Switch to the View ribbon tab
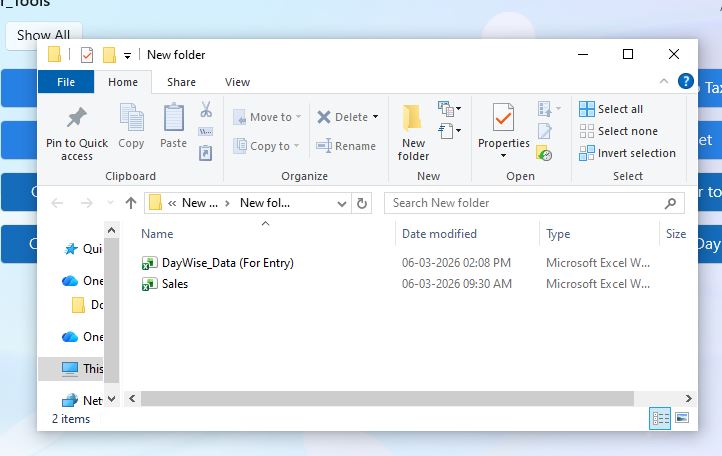The height and width of the screenshot is (456, 722). point(237,82)
